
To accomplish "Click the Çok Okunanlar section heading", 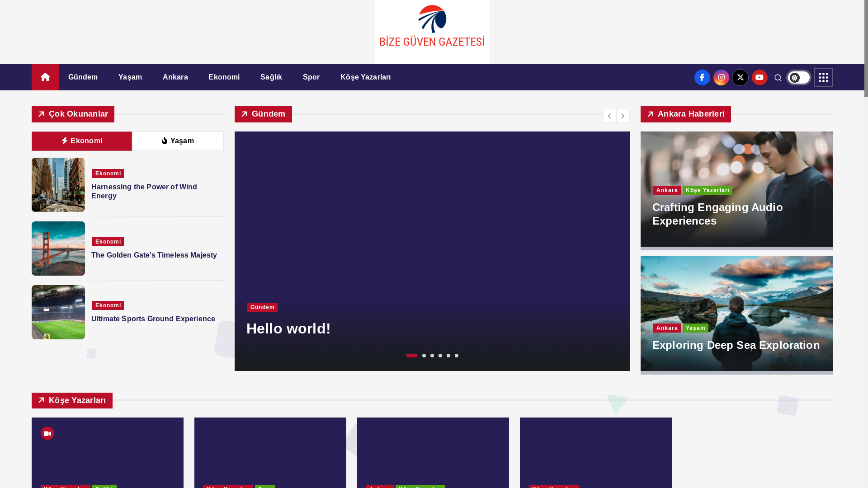I will click(73, 114).
